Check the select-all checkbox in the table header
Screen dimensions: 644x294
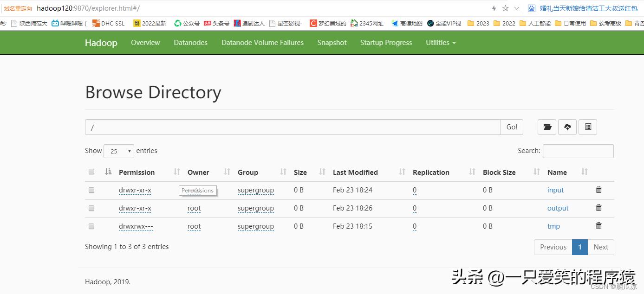[91, 171]
